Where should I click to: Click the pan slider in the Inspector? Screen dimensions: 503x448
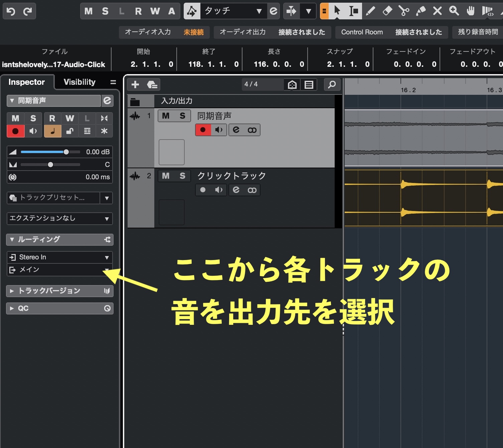50,165
